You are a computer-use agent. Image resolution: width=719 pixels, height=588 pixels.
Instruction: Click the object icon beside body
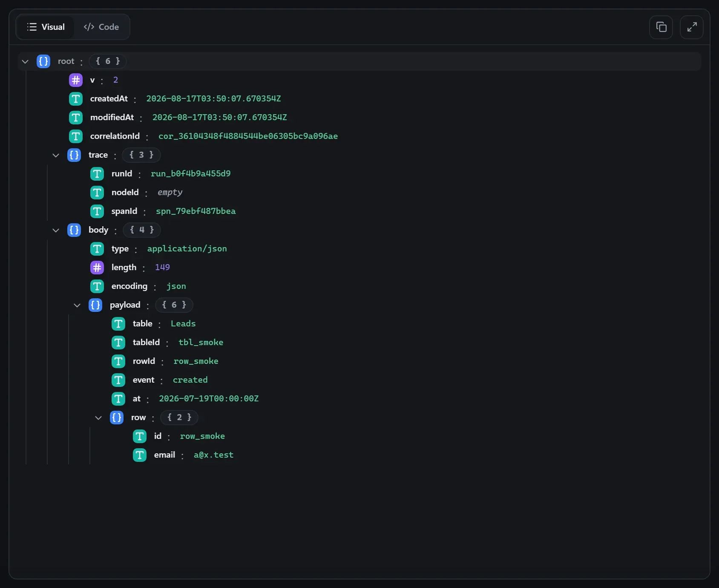point(74,230)
